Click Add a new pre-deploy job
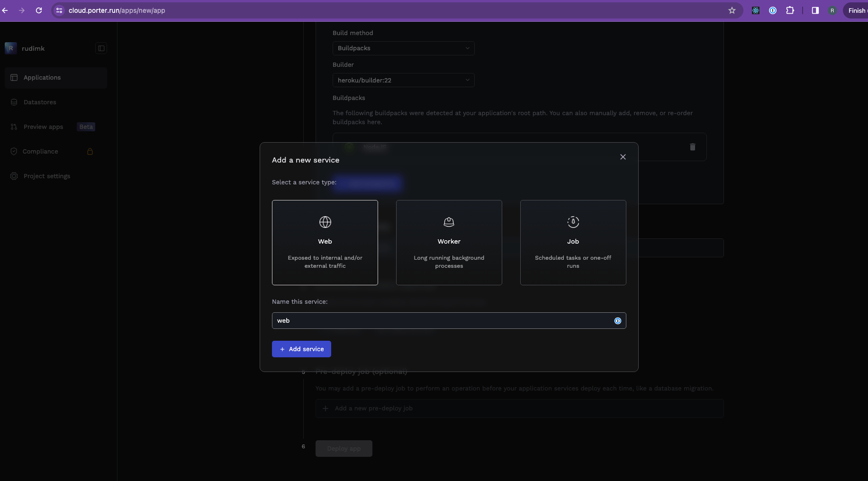Image resolution: width=868 pixels, height=481 pixels. click(x=374, y=408)
